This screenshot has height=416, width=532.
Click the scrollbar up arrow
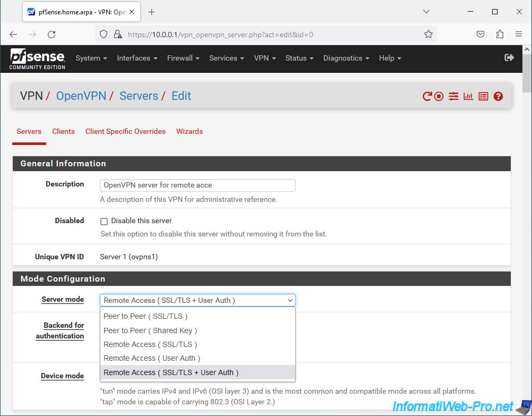tap(527, 49)
